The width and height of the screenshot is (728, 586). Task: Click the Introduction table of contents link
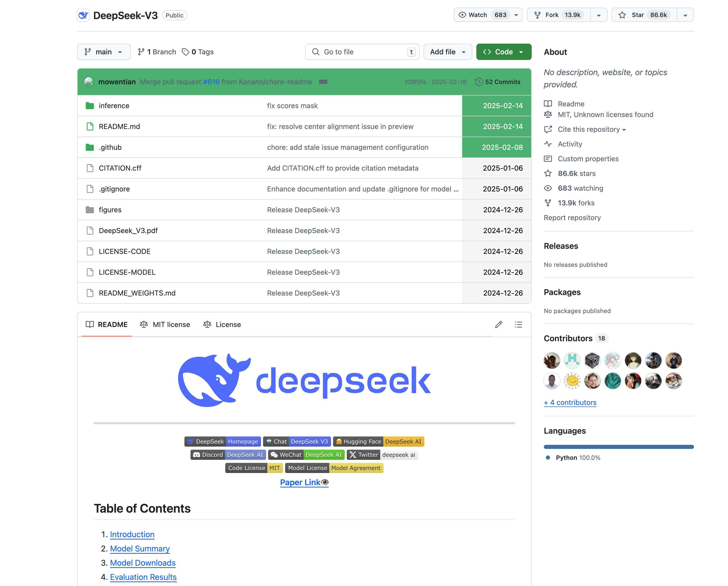132,534
